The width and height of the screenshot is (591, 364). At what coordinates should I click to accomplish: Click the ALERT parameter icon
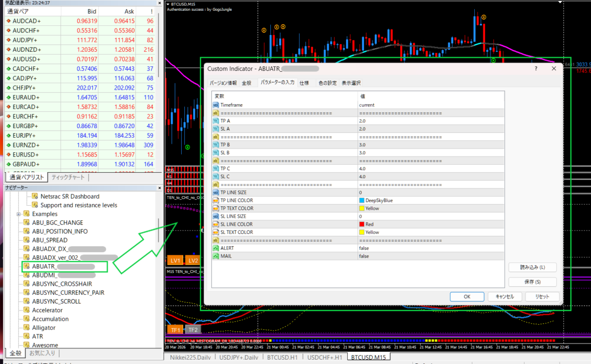[x=216, y=248]
